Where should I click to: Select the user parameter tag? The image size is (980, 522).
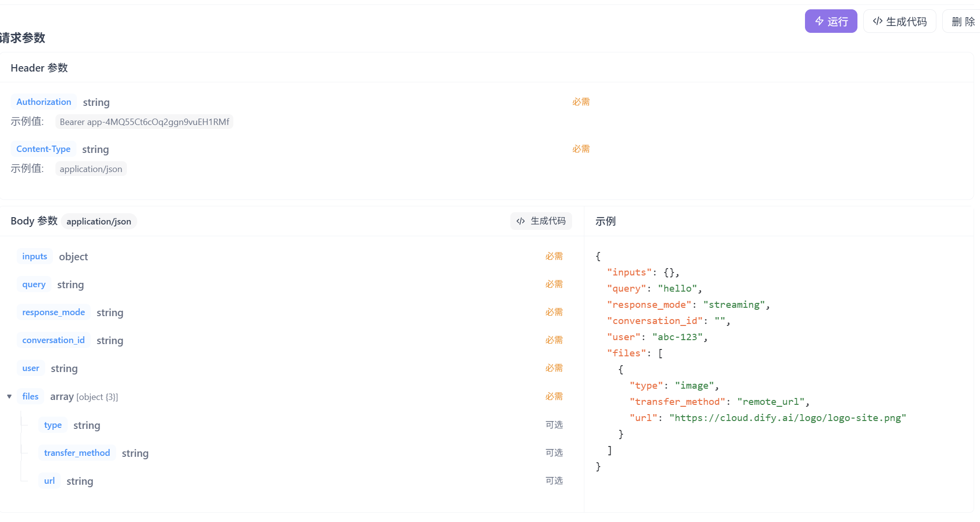point(31,368)
